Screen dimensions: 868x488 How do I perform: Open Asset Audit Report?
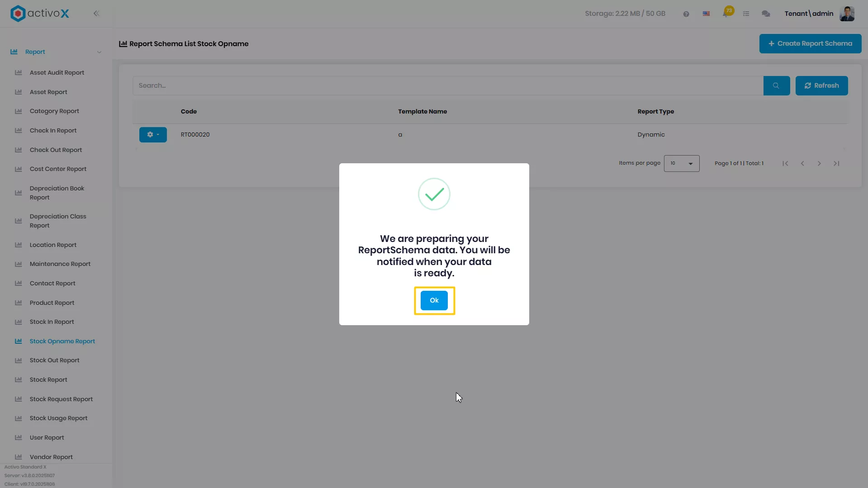57,73
